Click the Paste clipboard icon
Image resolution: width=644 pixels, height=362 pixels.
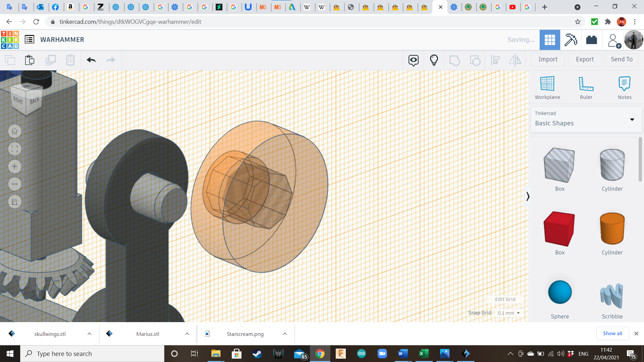(x=30, y=60)
